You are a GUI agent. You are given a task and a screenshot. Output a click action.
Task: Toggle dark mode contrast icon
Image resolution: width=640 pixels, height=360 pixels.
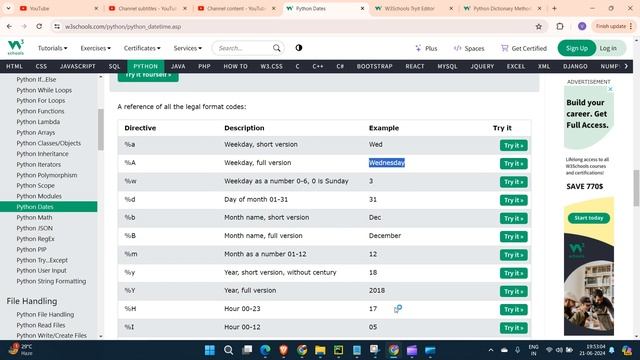(x=299, y=48)
